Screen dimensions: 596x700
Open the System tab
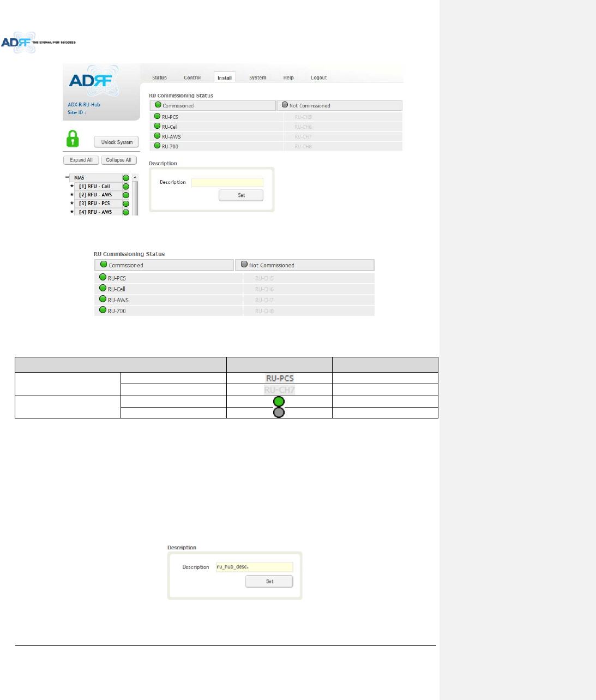pyautogui.click(x=257, y=77)
